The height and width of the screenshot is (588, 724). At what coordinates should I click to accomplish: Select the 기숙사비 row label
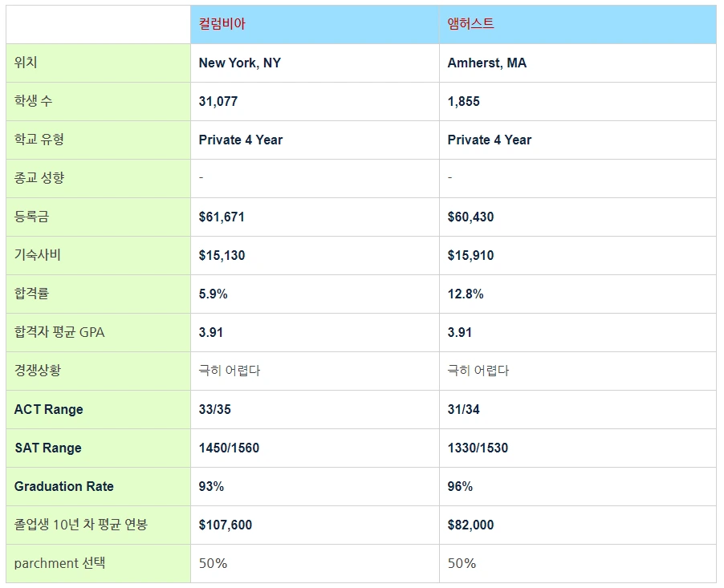38,255
